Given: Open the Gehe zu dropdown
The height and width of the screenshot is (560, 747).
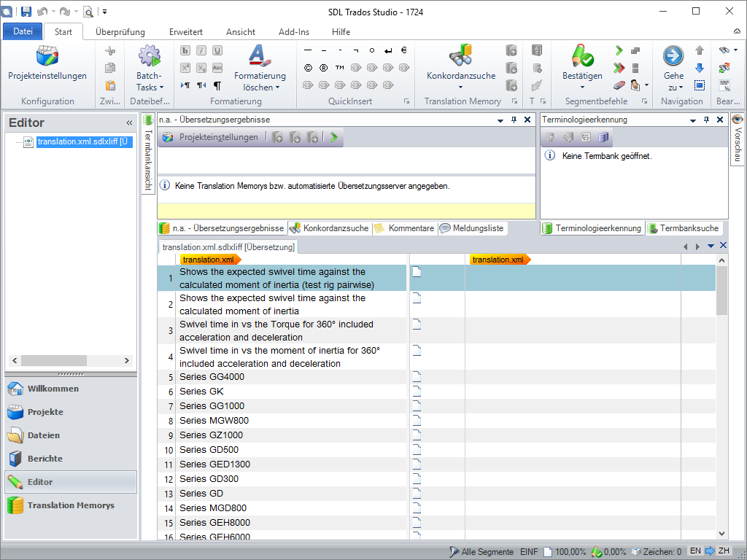Looking at the screenshot, I should 673,82.
